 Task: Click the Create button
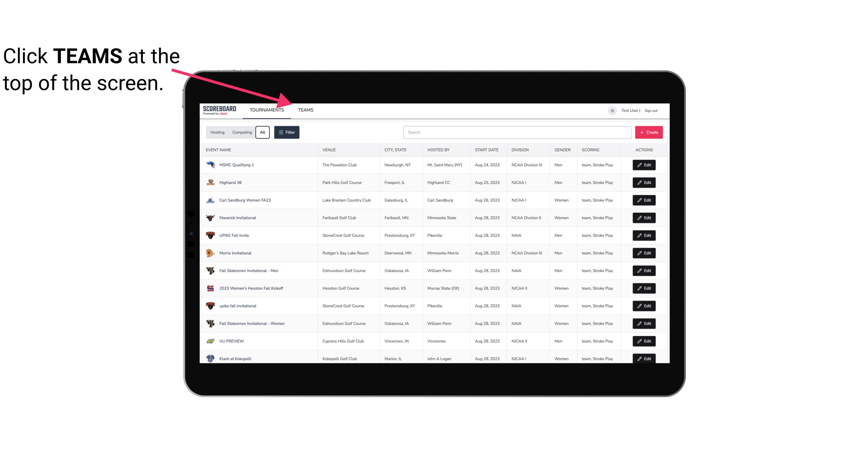click(649, 132)
